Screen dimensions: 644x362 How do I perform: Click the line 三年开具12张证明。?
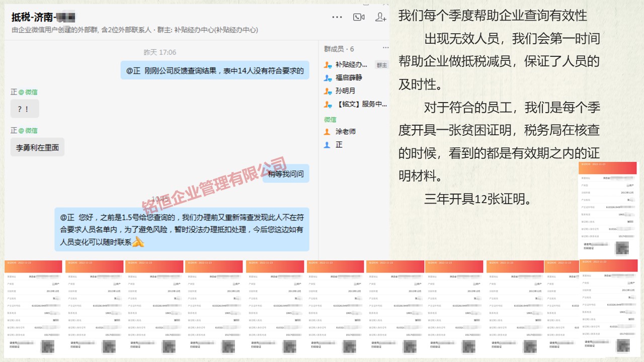point(478,199)
